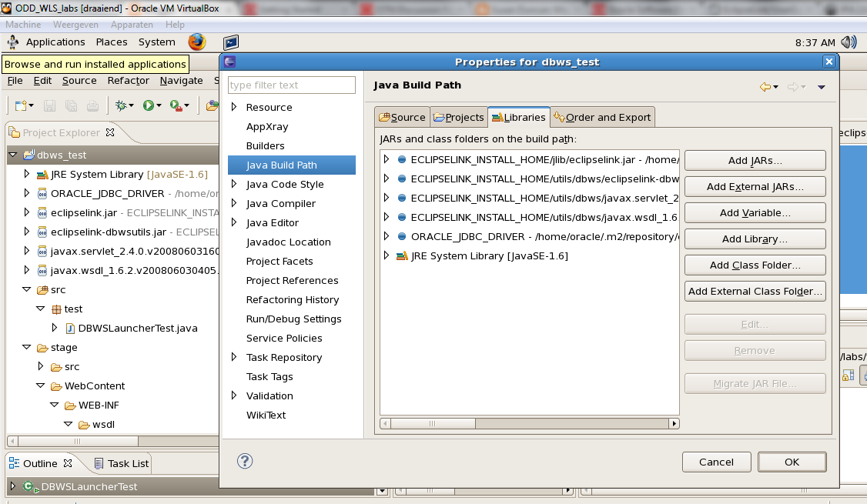Collapse the WEB-INF folder
The height and width of the screenshot is (504, 867).
[54, 405]
